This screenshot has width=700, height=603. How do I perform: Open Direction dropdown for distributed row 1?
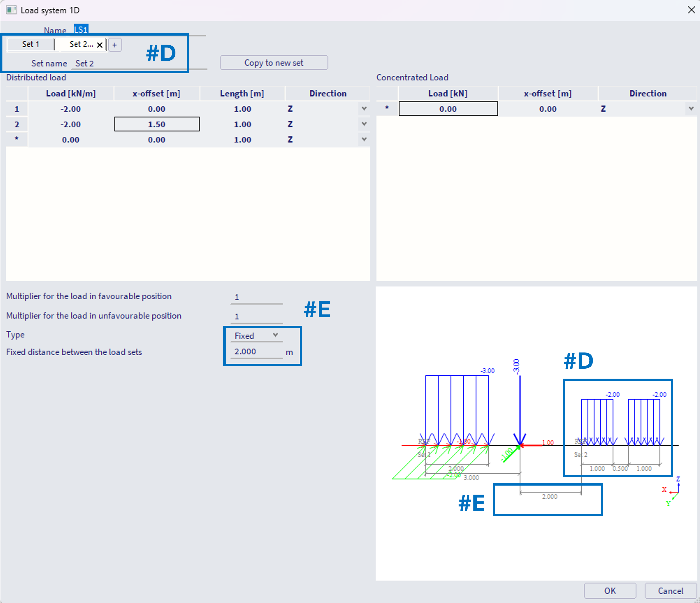[364, 109]
